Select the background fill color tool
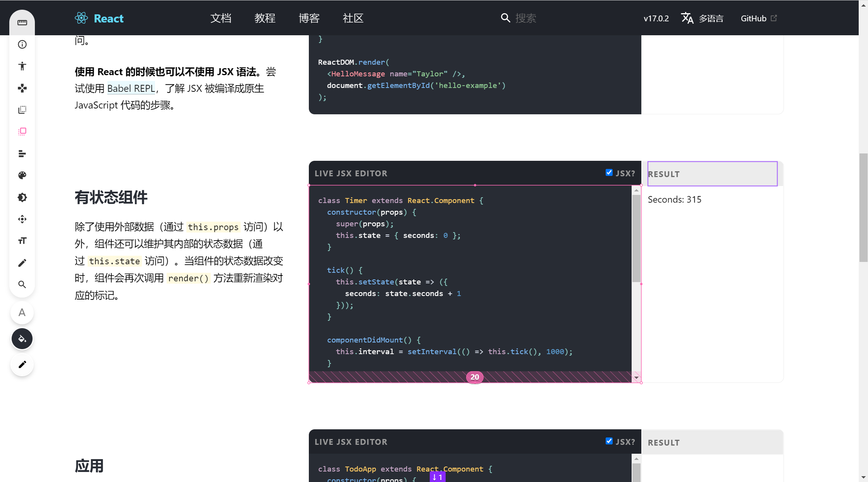This screenshot has width=868, height=482. tap(22, 338)
